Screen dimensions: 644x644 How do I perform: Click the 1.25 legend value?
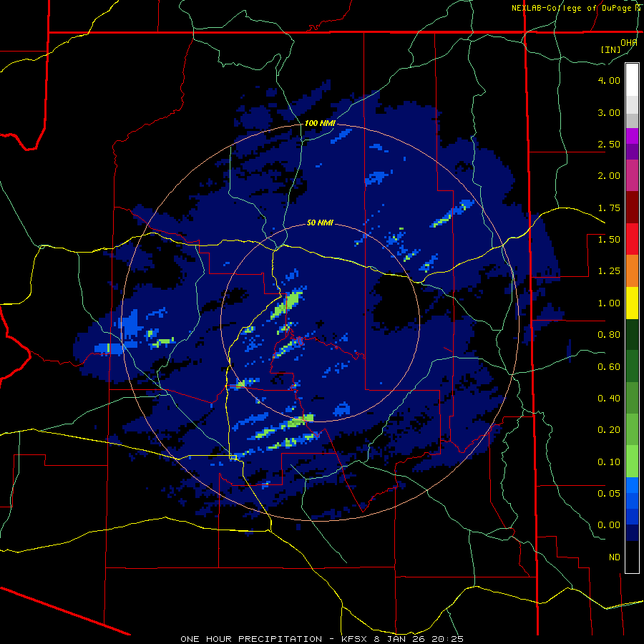coord(609,271)
